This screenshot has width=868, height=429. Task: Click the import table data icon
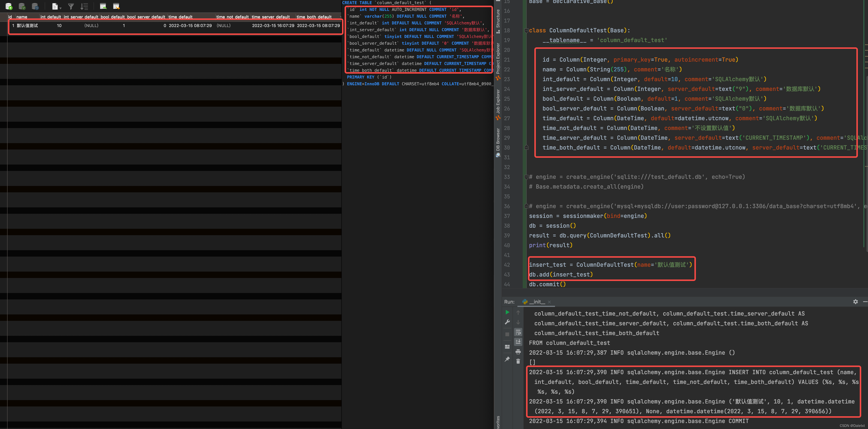103,6
